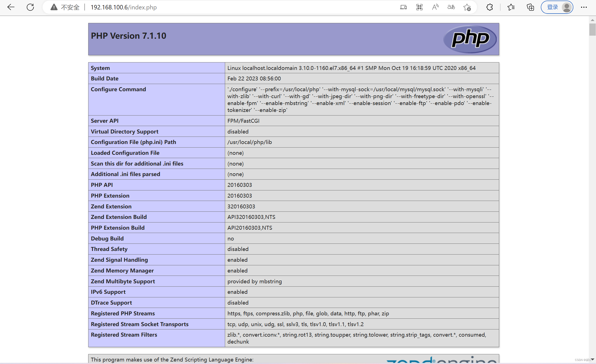This screenshot has height=364, width=596.
Task: Click the PHP logo image
Action: 470,39
